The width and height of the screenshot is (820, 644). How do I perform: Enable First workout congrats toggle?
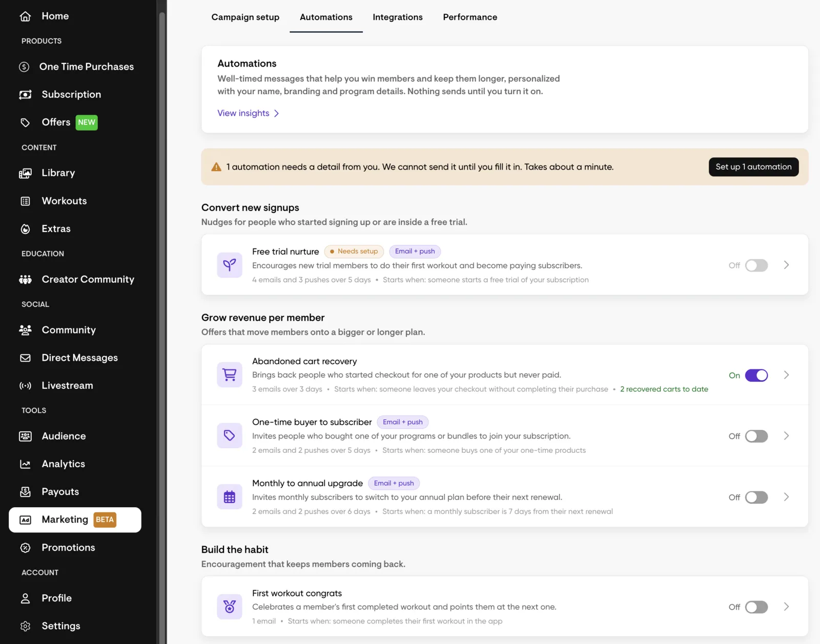(x=756, y=607)
